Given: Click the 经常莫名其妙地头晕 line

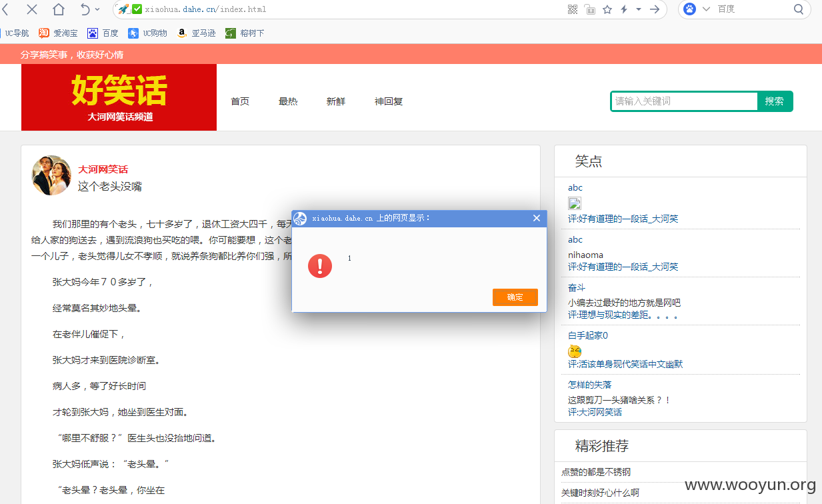Looking at the screenshot, I should [97, 308].
